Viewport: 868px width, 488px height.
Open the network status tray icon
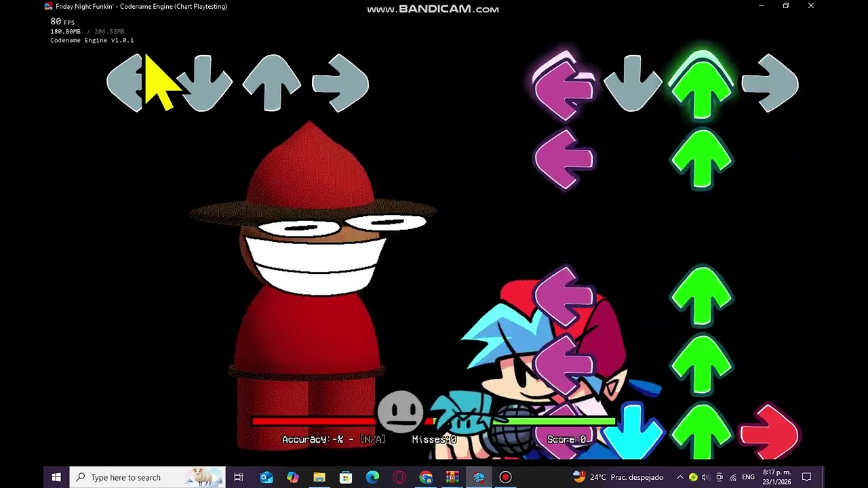click(732, 477)
